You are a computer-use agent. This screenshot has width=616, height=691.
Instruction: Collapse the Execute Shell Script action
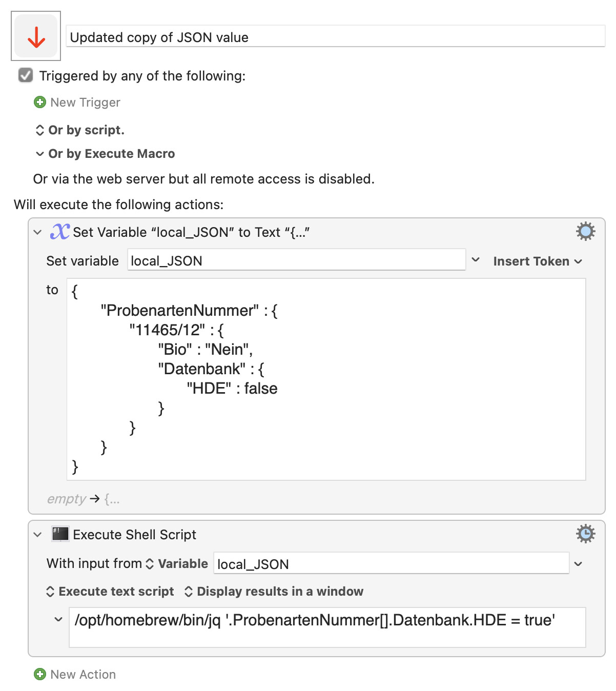click(x=37, y=535)
